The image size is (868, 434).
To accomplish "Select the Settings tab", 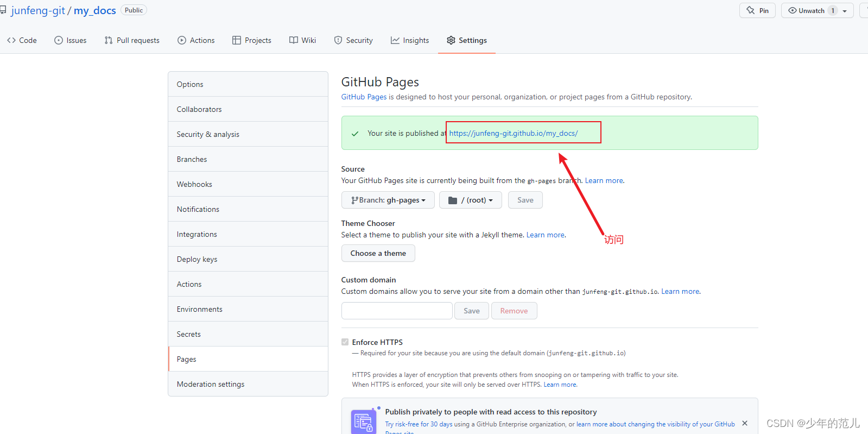I will [x=467, y=40].
